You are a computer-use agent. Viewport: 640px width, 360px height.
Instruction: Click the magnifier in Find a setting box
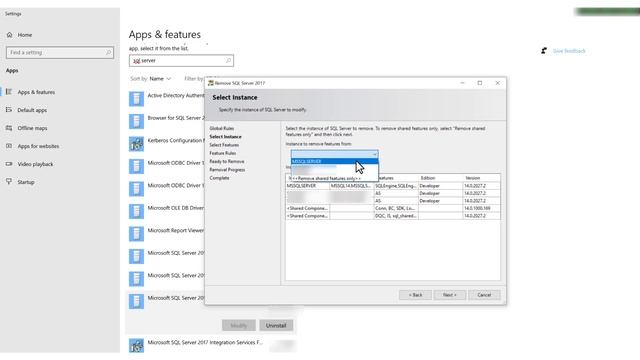coord(108,52)
